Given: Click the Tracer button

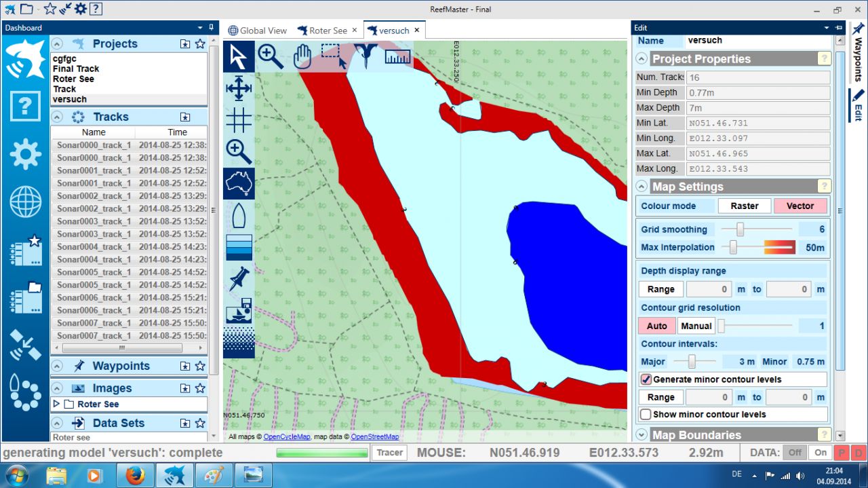Looking at the screenshot, I should point(389,453).
